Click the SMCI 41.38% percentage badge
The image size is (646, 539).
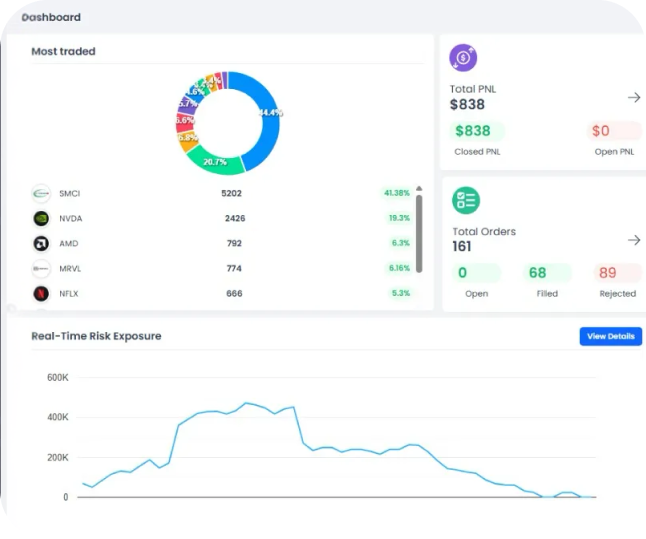397,193
